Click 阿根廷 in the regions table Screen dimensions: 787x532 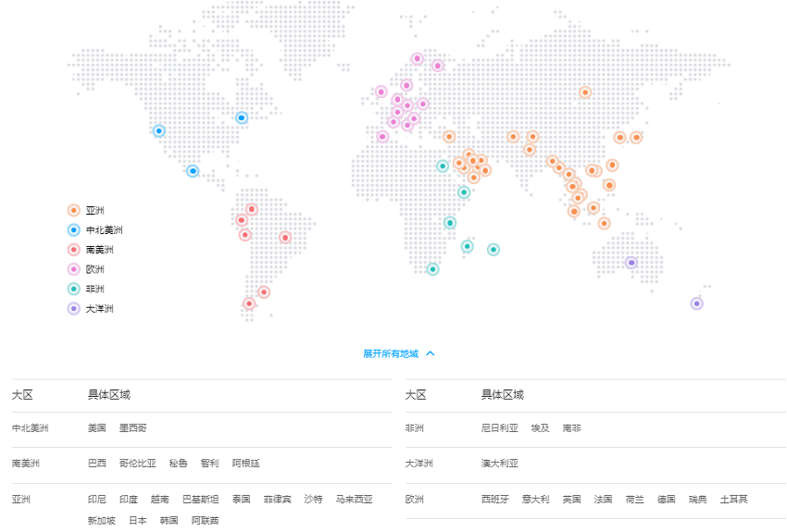click(x=245, y=464)
